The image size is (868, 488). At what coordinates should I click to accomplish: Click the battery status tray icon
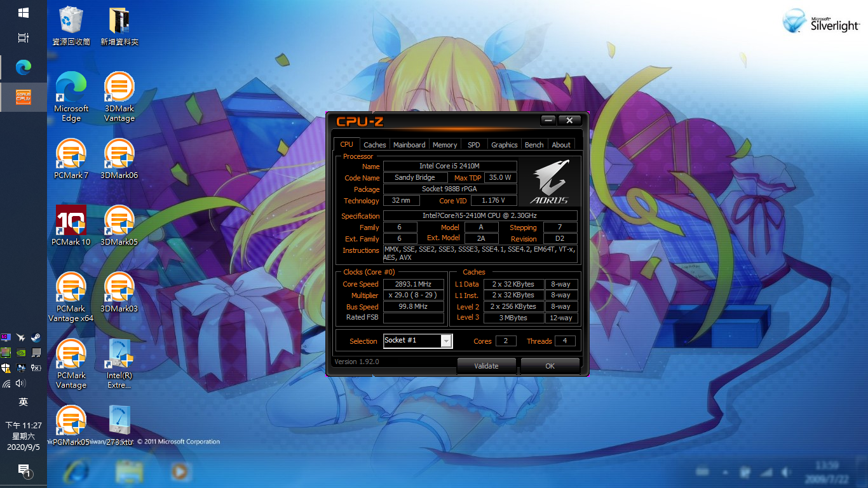pos(36,367)
